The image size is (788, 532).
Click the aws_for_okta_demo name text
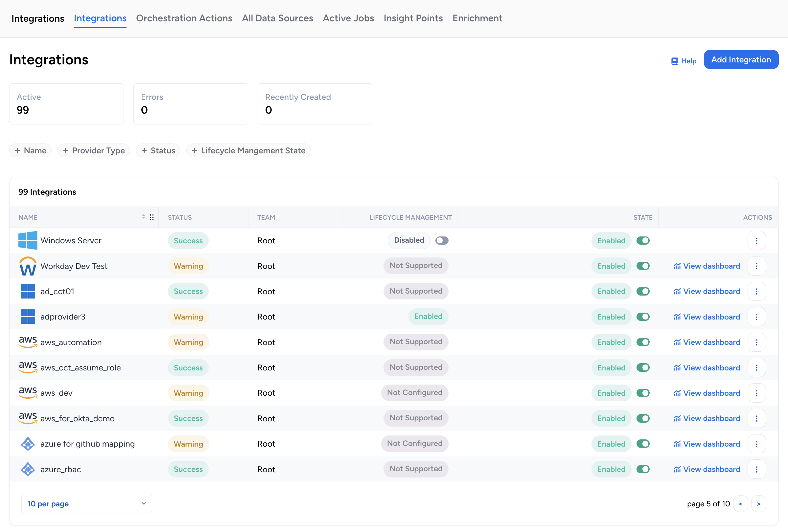(77, 418)
